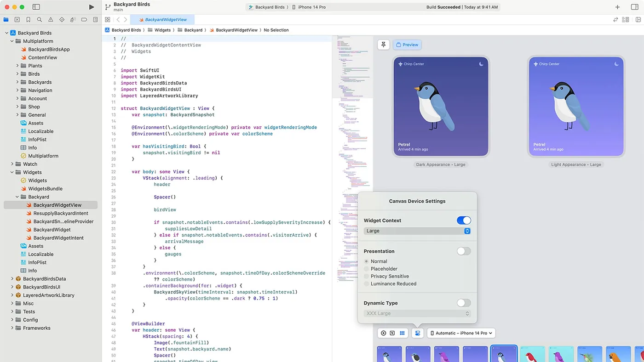
Task: Enable the Presentation toggle
Action: click(x=464, y=251)
